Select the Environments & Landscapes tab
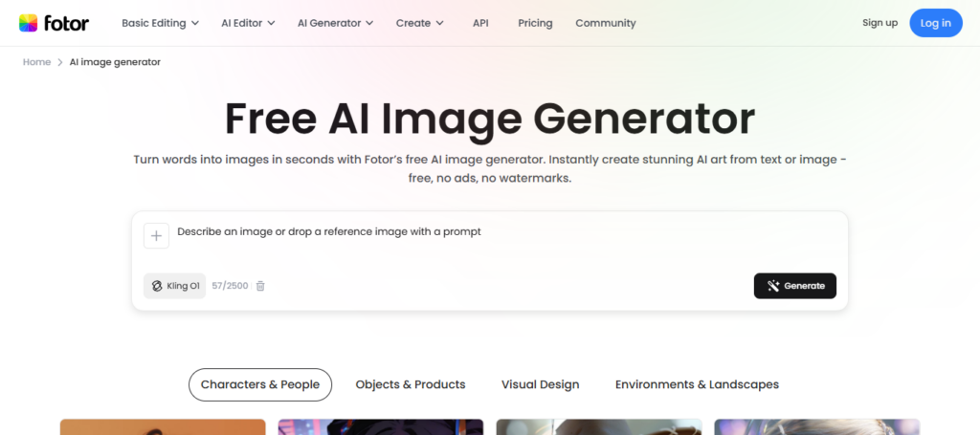Viewport: 980px width, 435px height. point(697,384)
